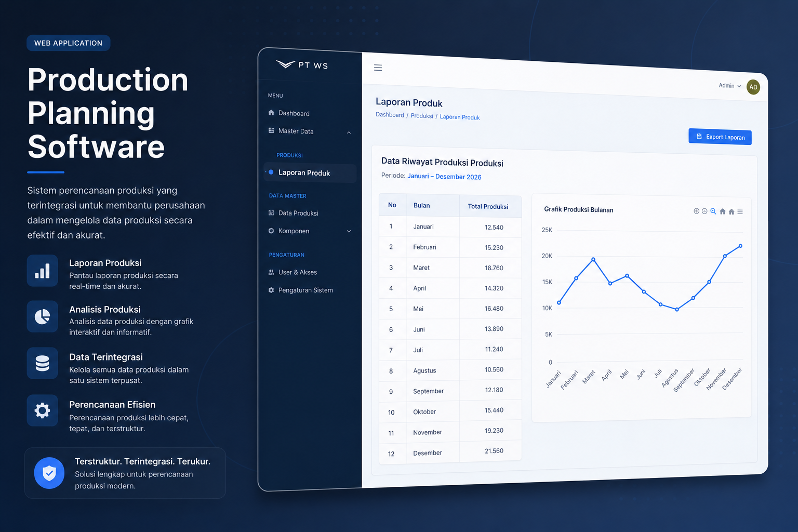Follow the Produksi breadcrumb link
Screen dimensions: 798x532
tap(422, 116)
